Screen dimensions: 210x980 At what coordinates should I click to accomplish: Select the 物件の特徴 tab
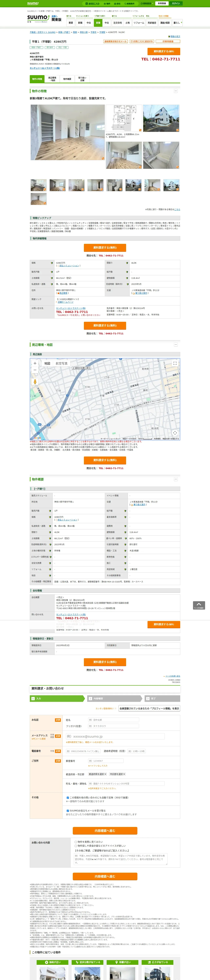pos(37,79)
